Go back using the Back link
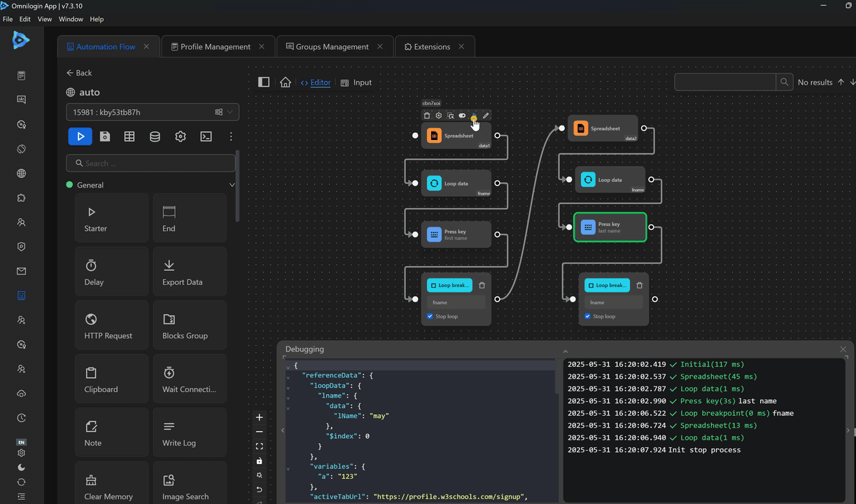Viewport: 856px width, 504px height. pos(79,73)
